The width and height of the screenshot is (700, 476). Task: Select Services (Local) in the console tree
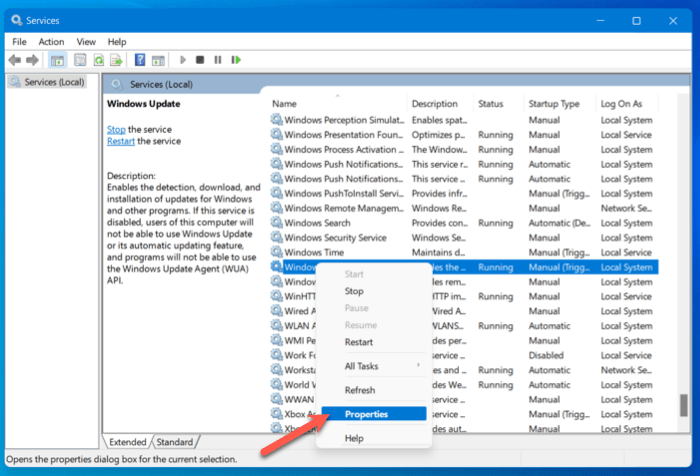54,82
